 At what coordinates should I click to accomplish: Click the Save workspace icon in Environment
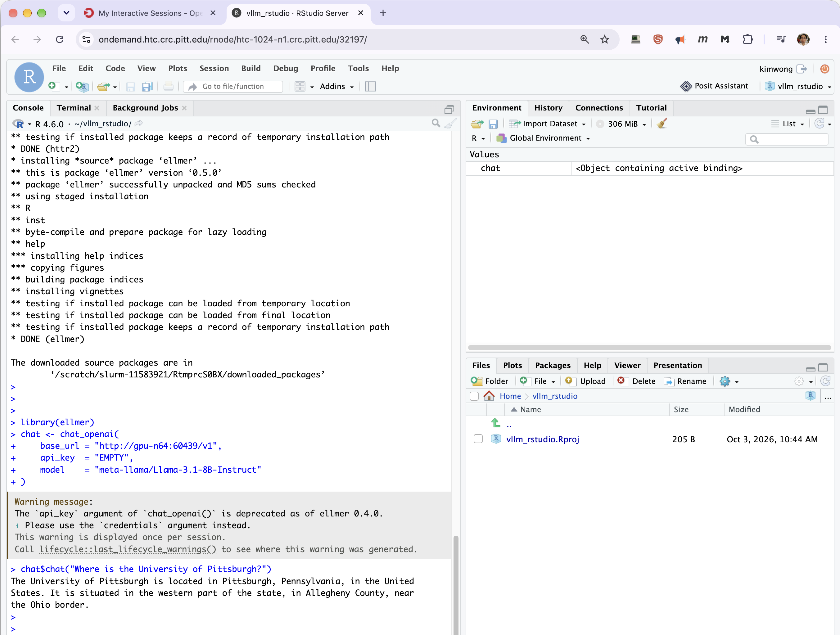[493, 124]
